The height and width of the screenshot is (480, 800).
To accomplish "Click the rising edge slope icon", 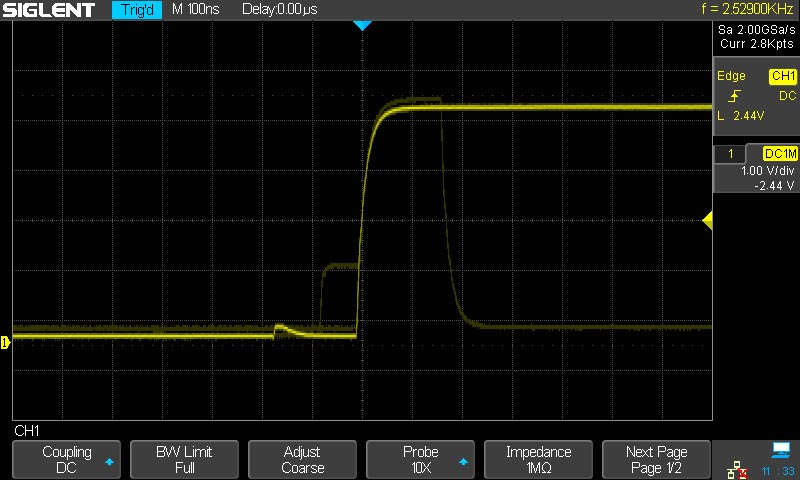I will point(735,96).
